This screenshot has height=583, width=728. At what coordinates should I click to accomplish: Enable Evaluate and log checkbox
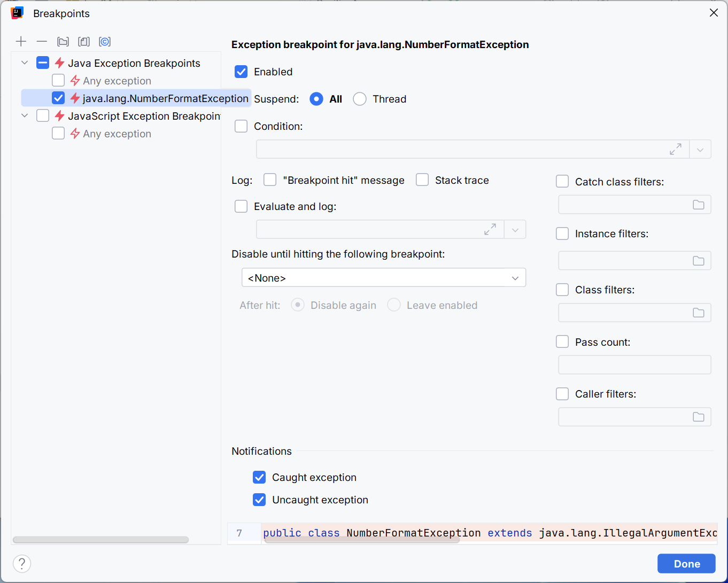(x=241, y=206)
